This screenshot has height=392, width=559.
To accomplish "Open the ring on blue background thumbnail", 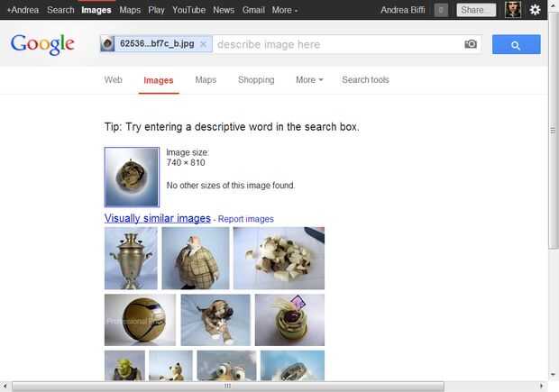I will [x=292, y=366].
